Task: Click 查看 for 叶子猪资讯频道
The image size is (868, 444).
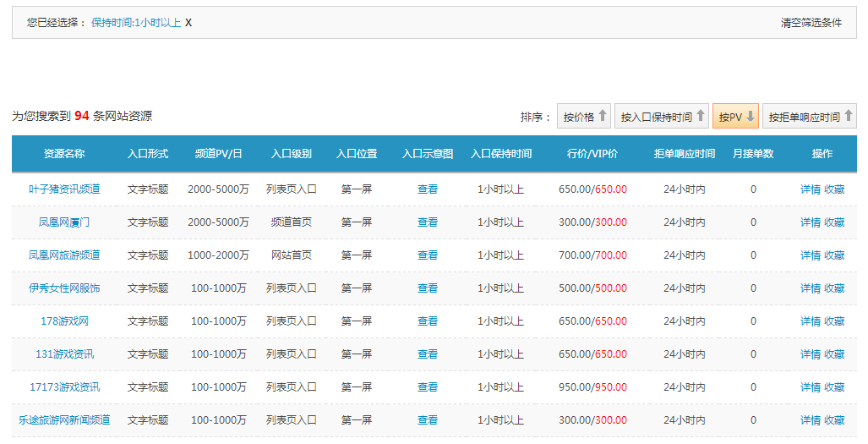Action: click(x=428, y=189)
